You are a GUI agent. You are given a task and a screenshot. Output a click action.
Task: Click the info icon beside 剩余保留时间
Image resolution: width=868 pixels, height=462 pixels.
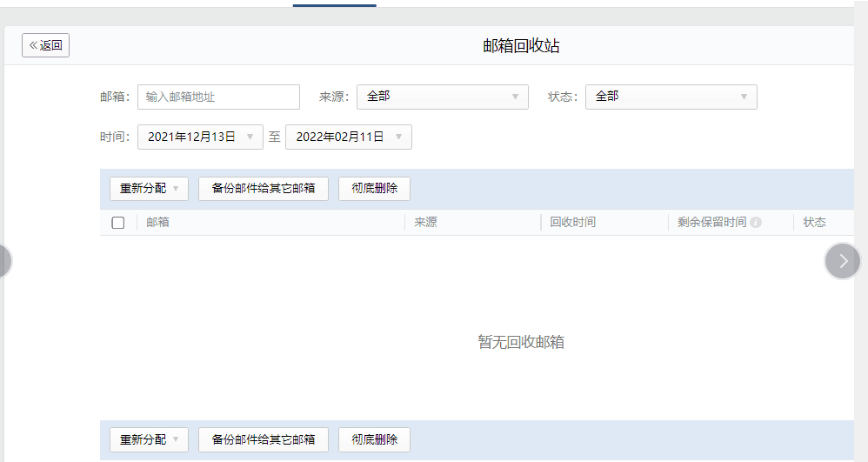pos(756,223)
